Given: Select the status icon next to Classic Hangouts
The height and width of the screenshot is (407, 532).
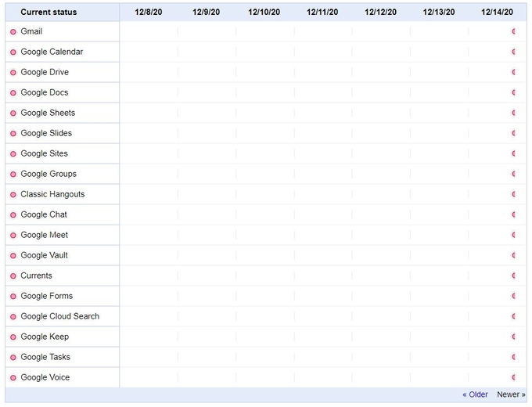Looking at the screenshot, I should click(x=13, y=195).
